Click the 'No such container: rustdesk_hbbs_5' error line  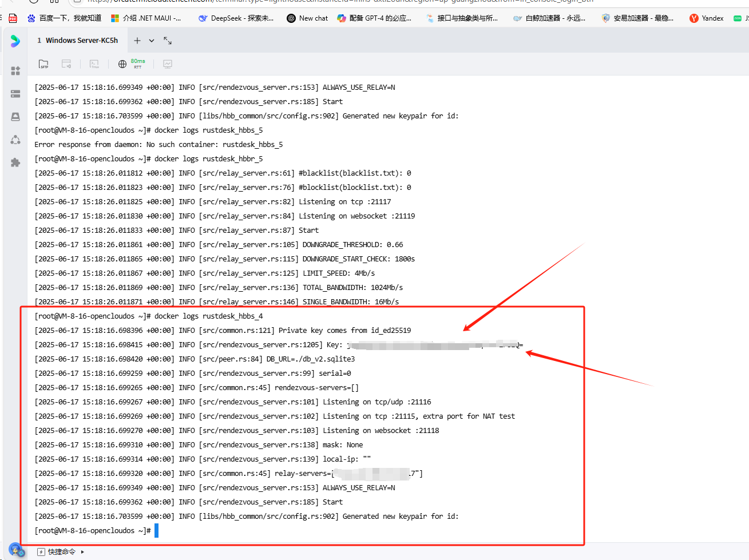coord(158,145)
